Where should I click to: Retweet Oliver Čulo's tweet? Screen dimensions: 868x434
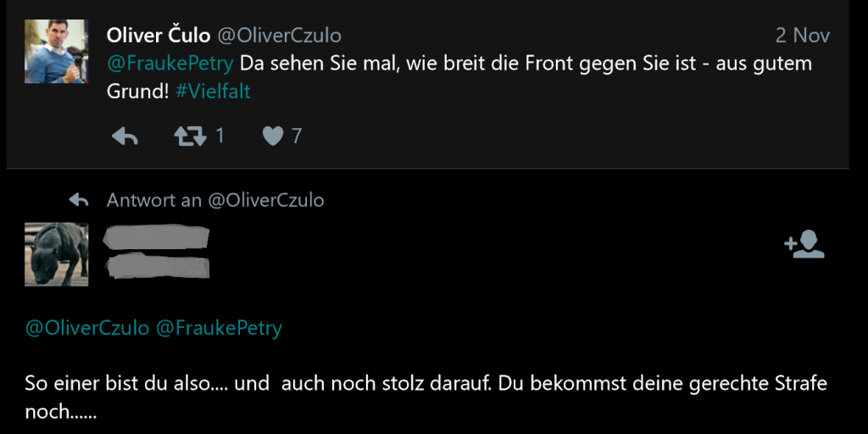pos(190,136)
